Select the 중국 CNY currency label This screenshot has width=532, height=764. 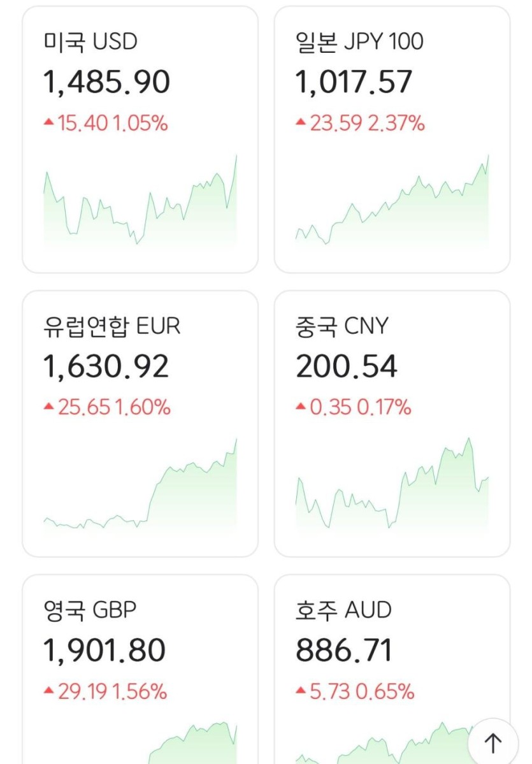pos(341,326)
